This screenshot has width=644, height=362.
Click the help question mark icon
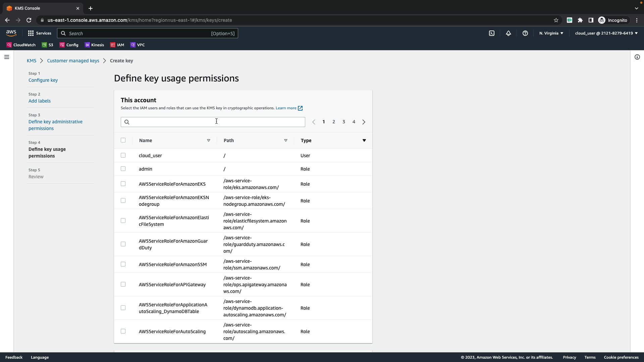click(525, 33)
